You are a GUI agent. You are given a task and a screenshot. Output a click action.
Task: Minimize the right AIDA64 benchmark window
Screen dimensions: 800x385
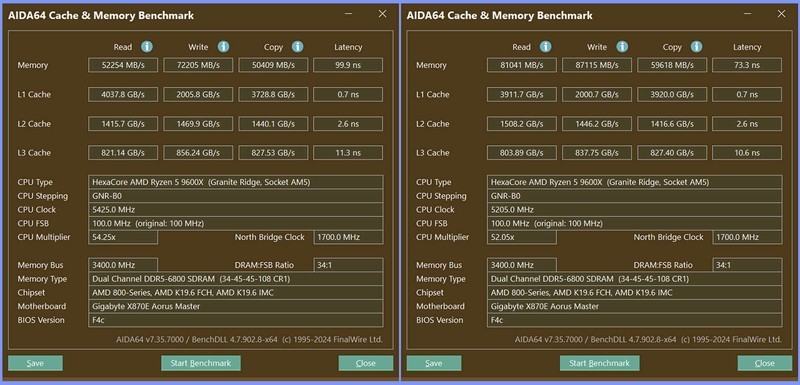[x=748, y=14]
